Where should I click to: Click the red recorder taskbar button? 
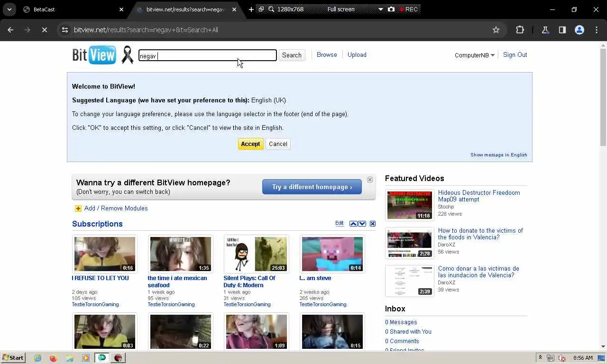click(x=119, y=358)
